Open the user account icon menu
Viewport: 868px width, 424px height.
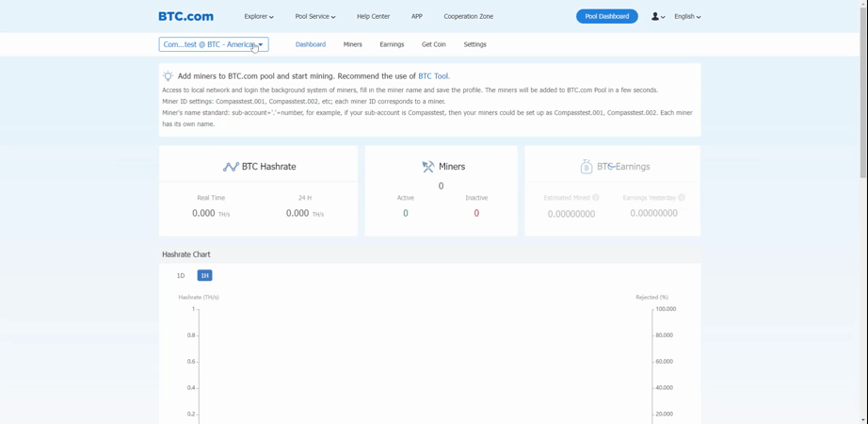click(658, 17)
